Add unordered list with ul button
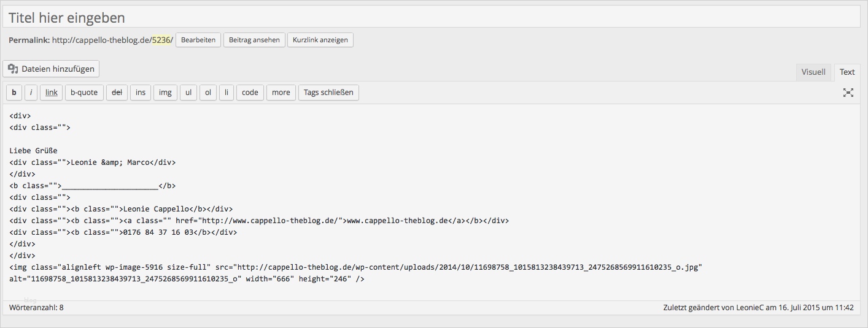This screenshot has height=328, width=868. coord(188,93)
